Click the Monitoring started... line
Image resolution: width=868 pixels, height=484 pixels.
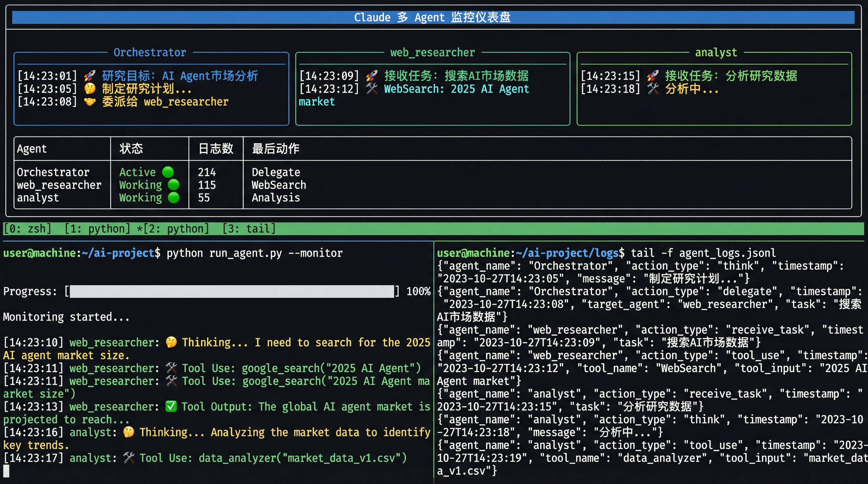pos(66,317)
